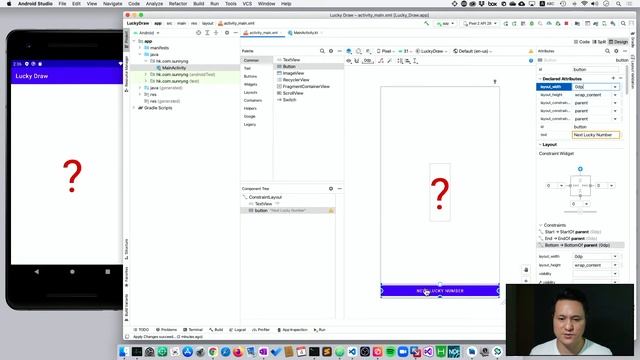Open the Refactor menu in menu bar
Viewport: 640px width, 360px height.
178,4
